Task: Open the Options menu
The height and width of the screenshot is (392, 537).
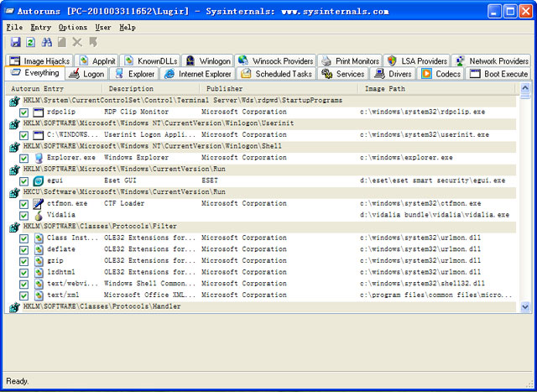Action: (x=73, y=28)
